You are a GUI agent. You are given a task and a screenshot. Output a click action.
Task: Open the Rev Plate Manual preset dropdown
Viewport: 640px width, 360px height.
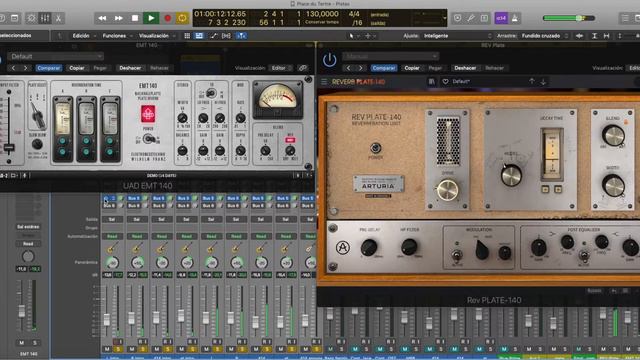tap(391, 56)
